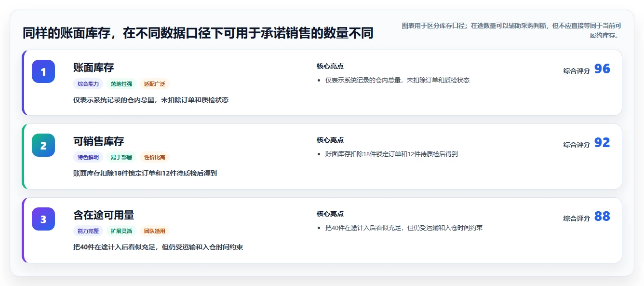Click the 综合能力 tag
The width and height of the screenshot is (644, 286).
coord(88,84)
